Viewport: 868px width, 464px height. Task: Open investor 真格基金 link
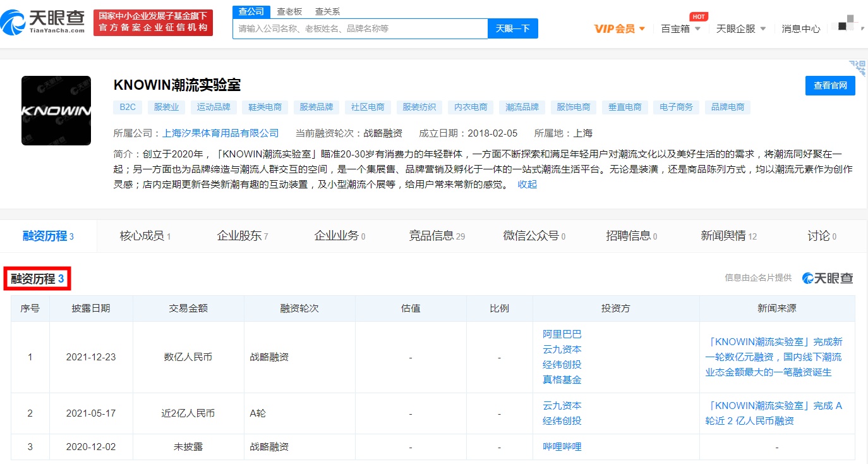pyautogui.click(x=562, y=380)
